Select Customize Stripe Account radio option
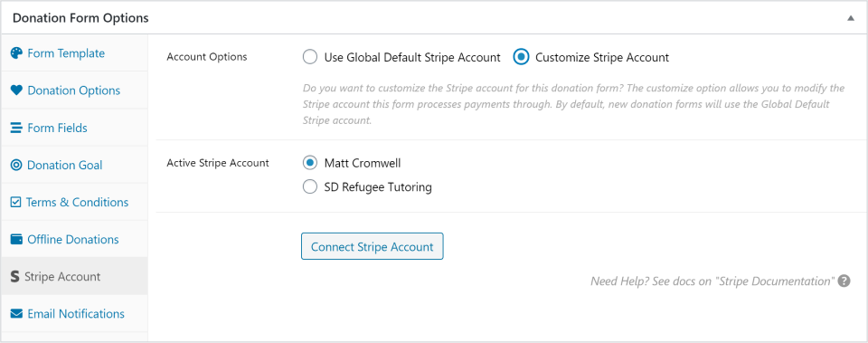This screenshot has width=868, height=343. [x=521, y=57]
